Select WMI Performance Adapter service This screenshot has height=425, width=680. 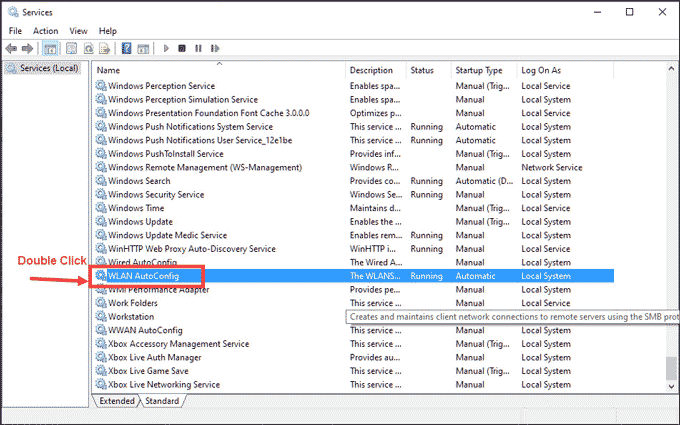click(x=158, y=289)
